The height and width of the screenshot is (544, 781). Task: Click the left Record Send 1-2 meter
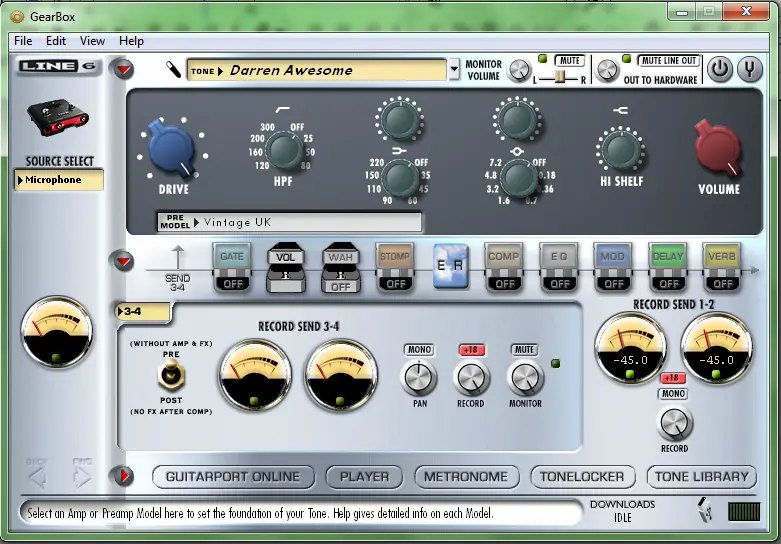coord(630,348)
